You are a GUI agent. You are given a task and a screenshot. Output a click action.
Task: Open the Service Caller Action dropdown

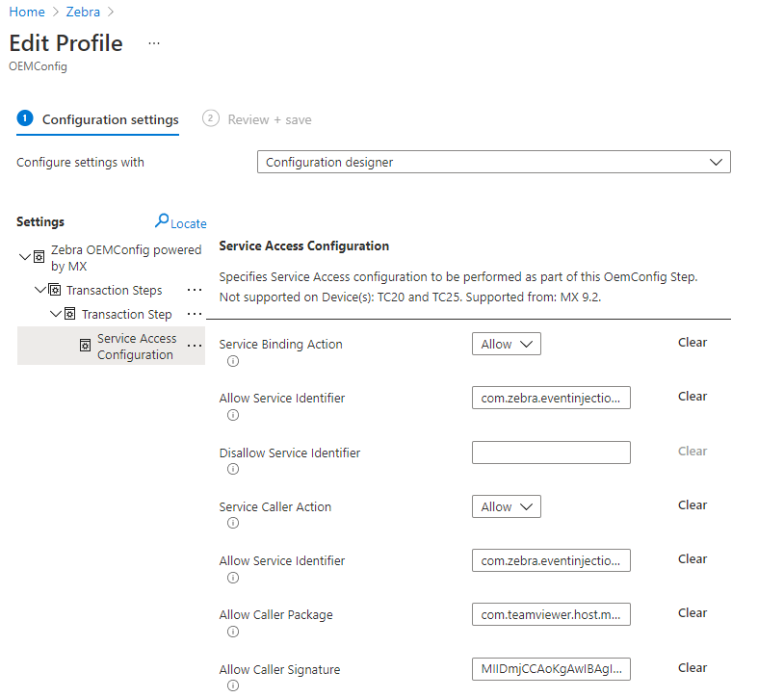point(506,506)
